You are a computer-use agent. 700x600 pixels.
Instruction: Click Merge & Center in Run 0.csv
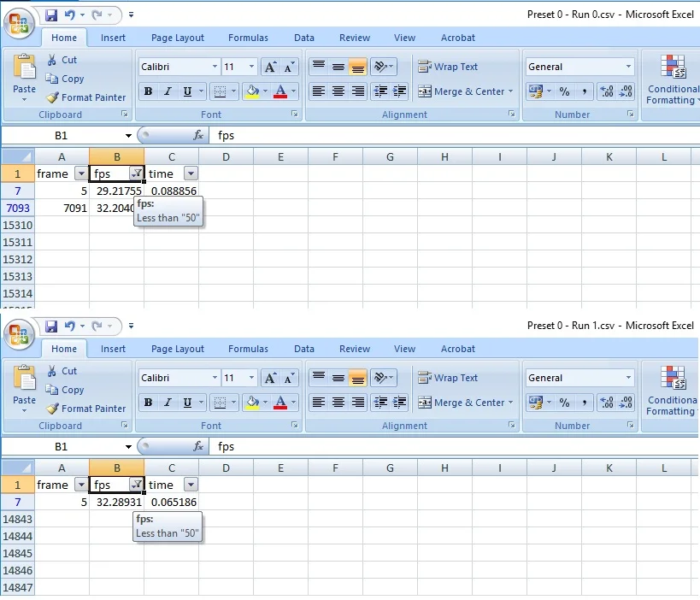point(466,91)
